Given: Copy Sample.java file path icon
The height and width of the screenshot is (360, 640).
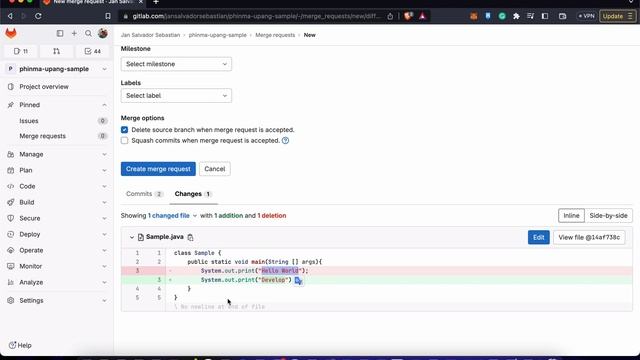Looking at the screenshot, I should (190, 237).
